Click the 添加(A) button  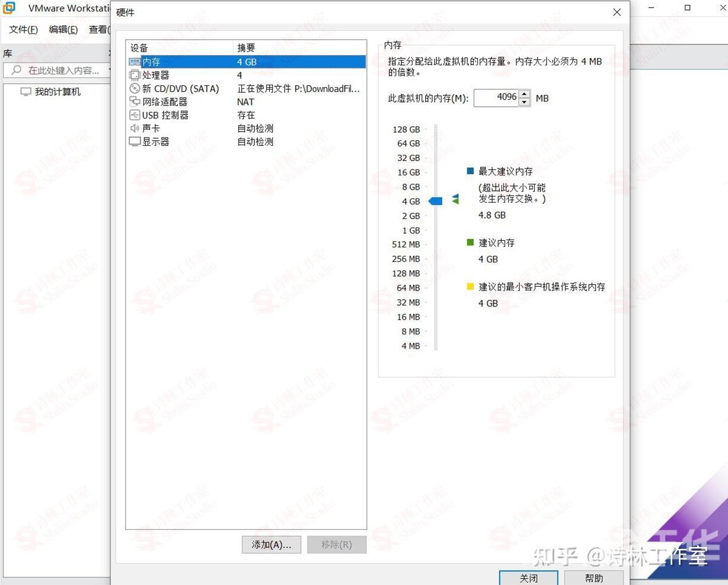(x=271, y=545)
